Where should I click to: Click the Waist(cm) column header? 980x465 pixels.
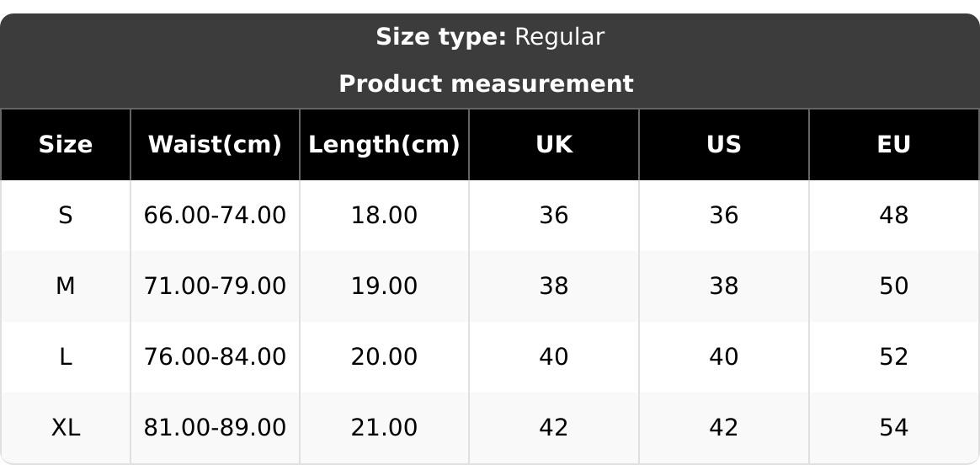coord(215,145)
